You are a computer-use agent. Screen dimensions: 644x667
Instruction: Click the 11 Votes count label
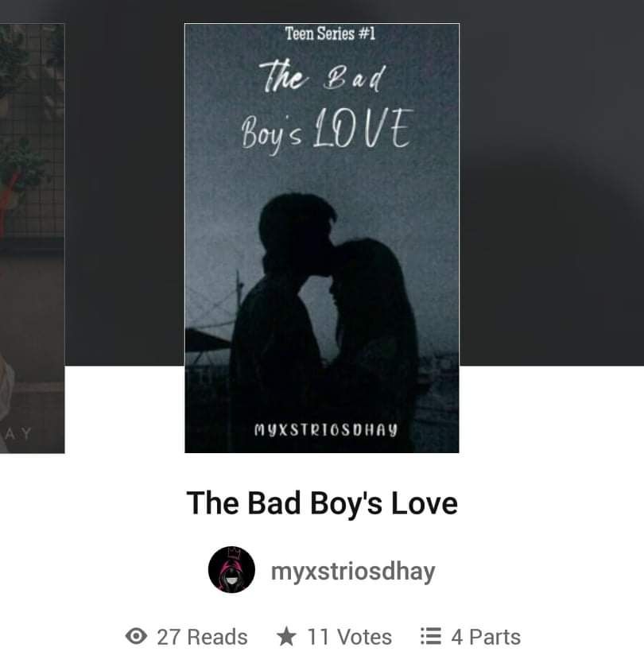350,637
